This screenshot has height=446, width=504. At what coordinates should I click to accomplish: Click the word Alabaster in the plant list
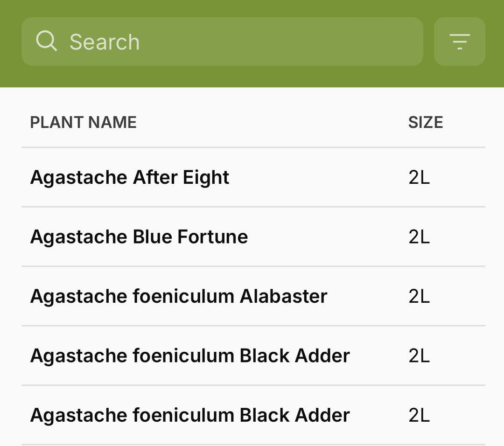tap(283, 296)
